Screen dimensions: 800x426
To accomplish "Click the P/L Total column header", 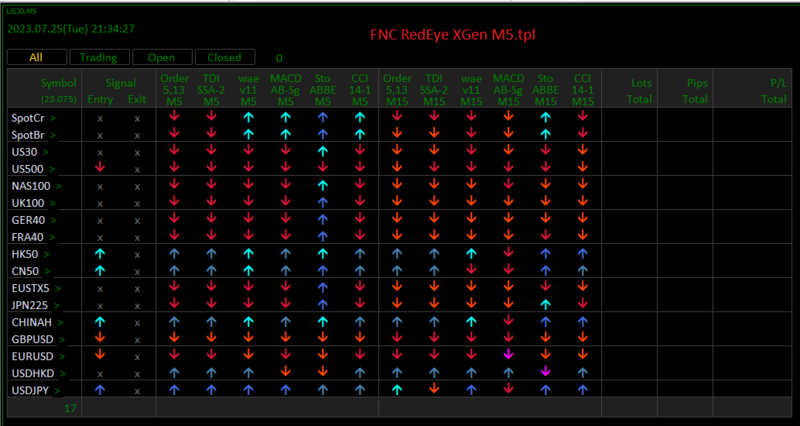I will [774, 91].
